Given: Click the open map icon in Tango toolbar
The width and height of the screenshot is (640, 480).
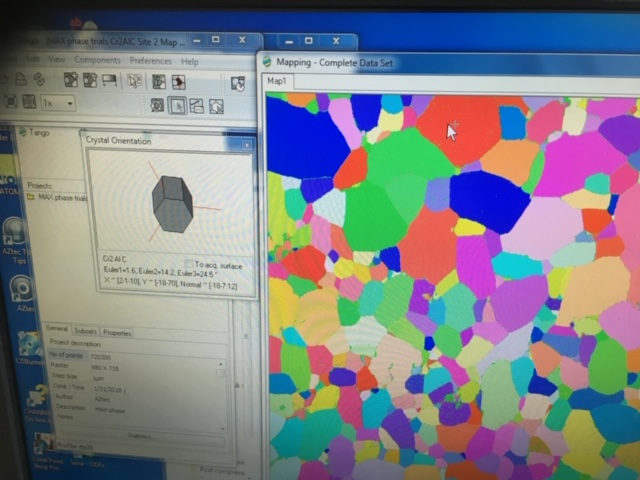Looking at the screenshot, I should tap(90, 80).
